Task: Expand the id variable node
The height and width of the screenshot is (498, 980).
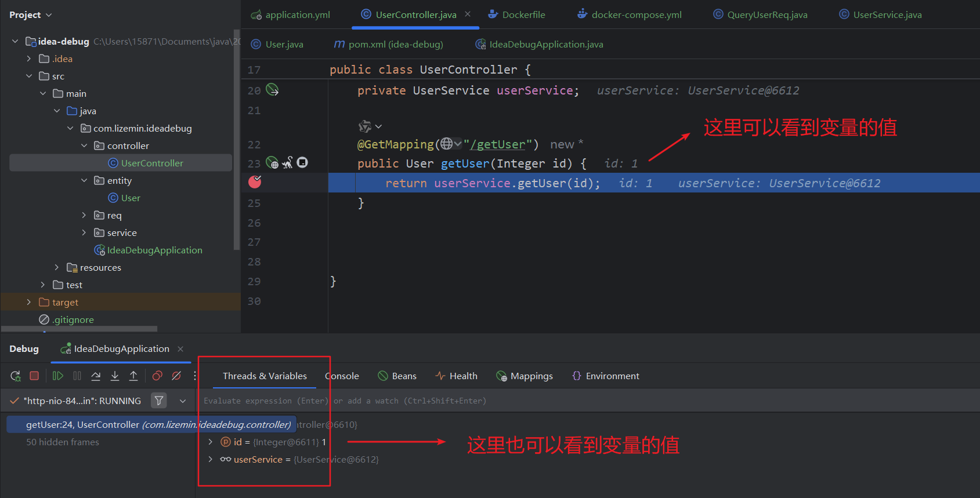Action: [210, 442]
